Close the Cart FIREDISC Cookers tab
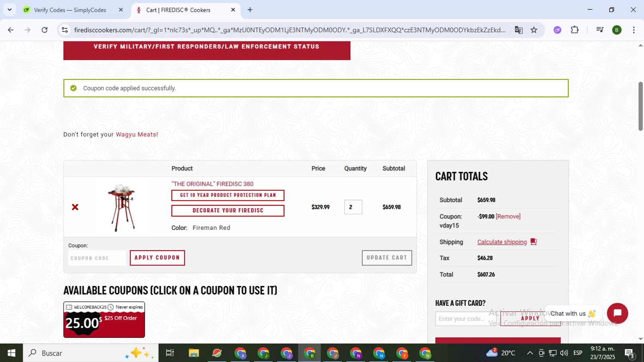 [233, 10]
